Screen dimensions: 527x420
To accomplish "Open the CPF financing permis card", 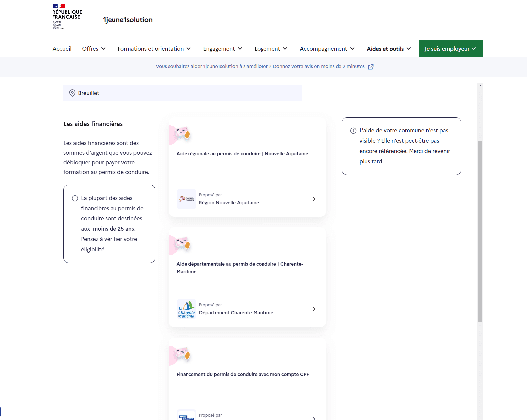I will tap(247, 379).
